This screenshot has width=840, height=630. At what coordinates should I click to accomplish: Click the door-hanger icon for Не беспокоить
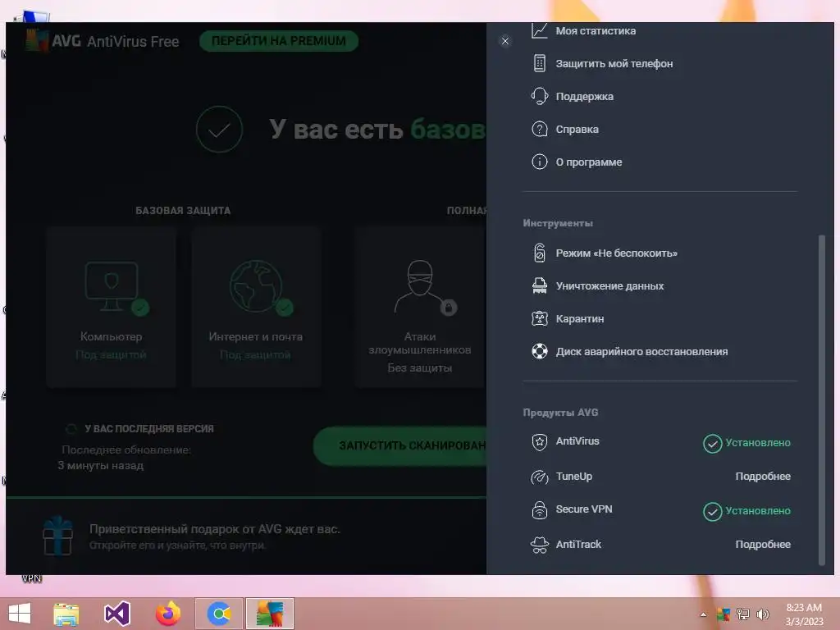click(540, 253)
